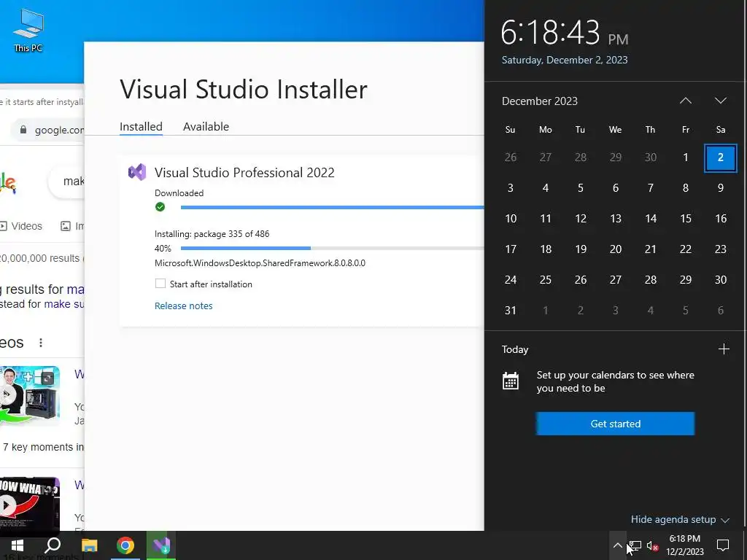Open the notification center icon
Screen dimensions: 747x560
[x=723, y=545]
